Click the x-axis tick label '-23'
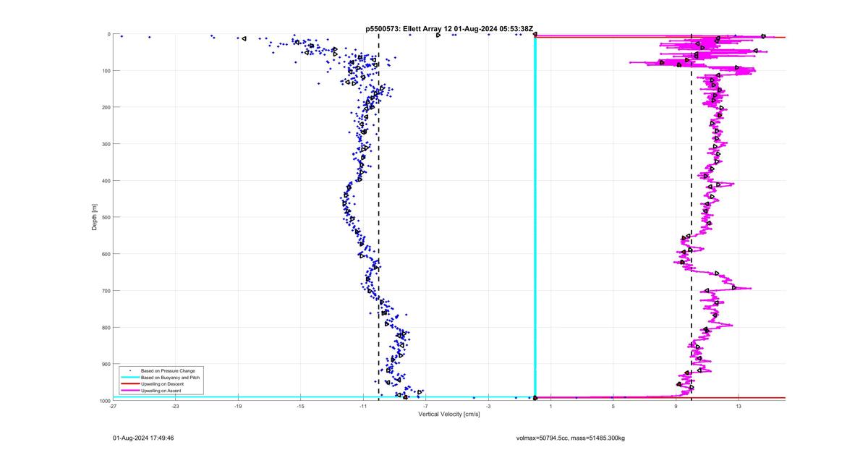 pyautogui.click(x=175, y=406)
